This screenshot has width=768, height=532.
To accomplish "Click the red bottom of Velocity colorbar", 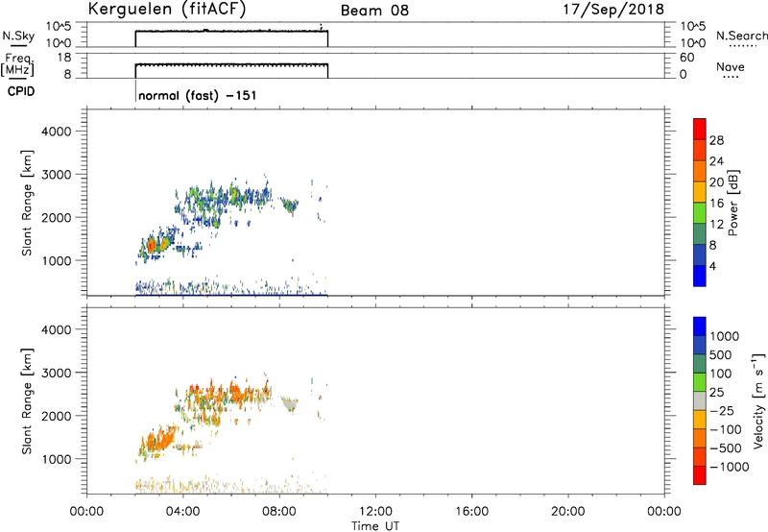I will (x=700, y=475).
